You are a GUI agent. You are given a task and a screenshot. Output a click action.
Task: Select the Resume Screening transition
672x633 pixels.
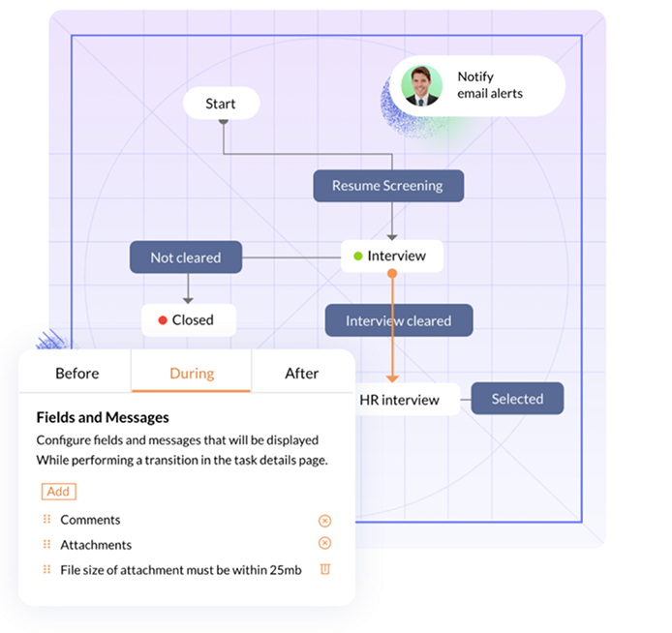[x=387, y=186]
